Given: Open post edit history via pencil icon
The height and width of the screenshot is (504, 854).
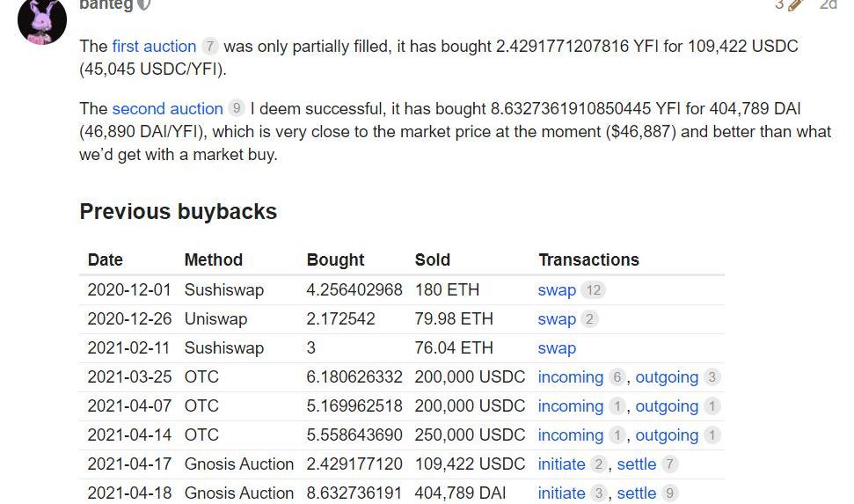Looking at the screenshot, I should point(795,5).
